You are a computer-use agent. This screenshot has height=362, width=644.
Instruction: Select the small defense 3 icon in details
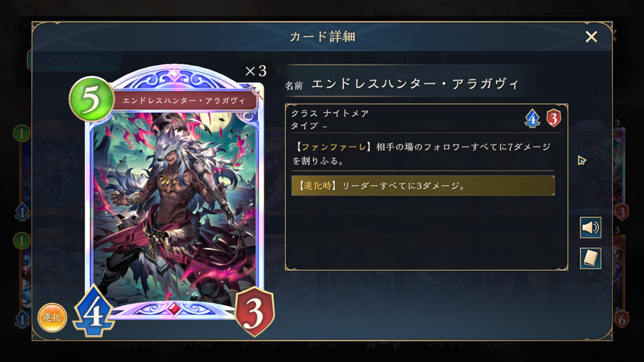point(553,118)
